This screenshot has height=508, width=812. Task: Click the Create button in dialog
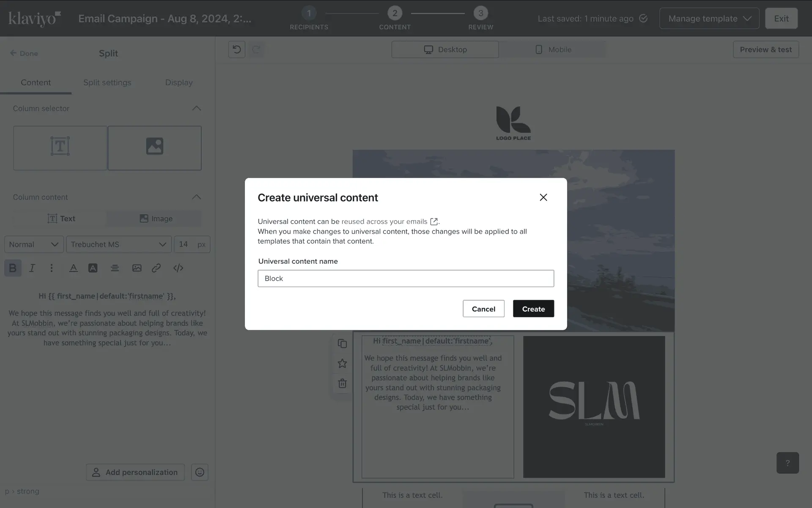coord(533,309)
